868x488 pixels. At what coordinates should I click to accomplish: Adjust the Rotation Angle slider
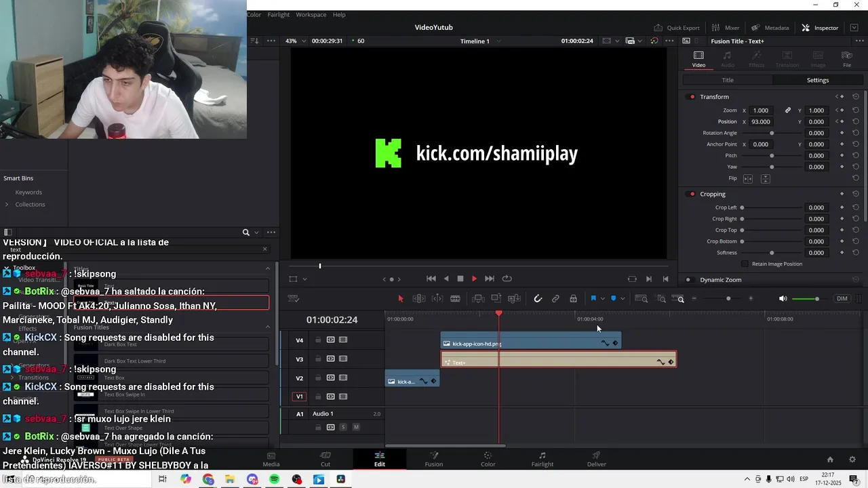772,133
